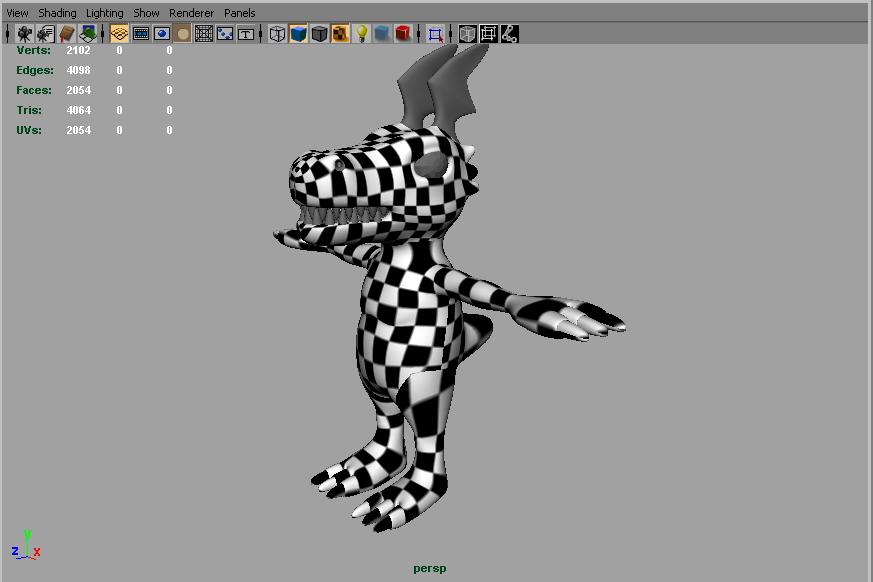Open the Shading menu
Image resolution: width=873 pixels, height=582 pixels.
coord(57,13)
